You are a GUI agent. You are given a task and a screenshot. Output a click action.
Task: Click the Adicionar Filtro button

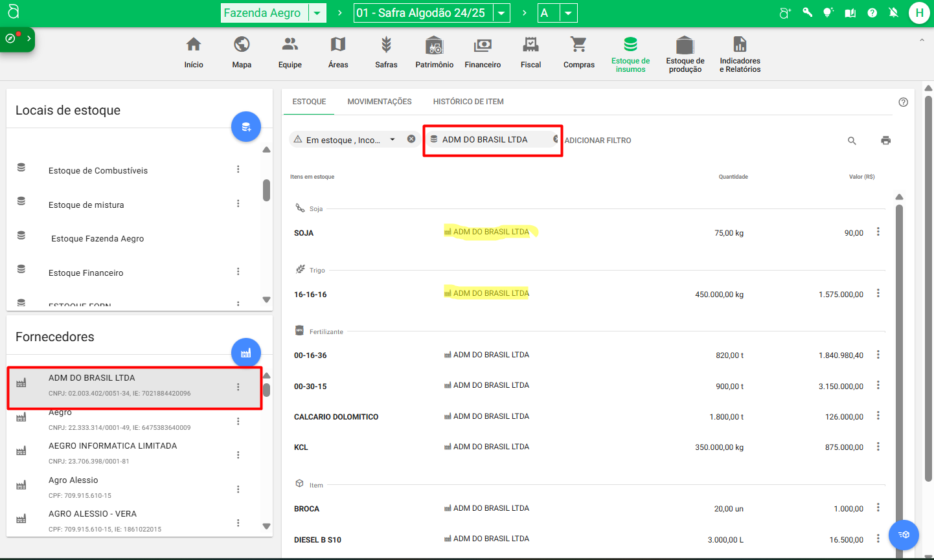coord(598,140)
